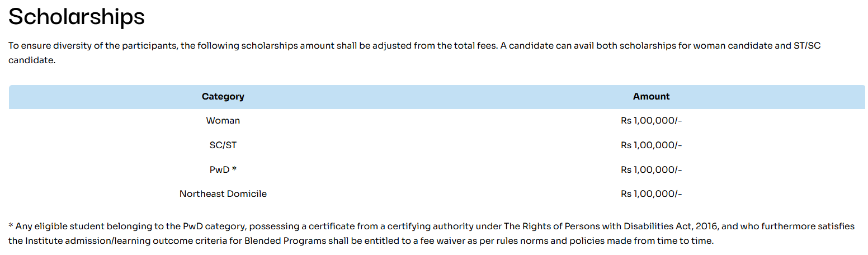
Task: Click the blue table header bar
Action: [437, 97]
